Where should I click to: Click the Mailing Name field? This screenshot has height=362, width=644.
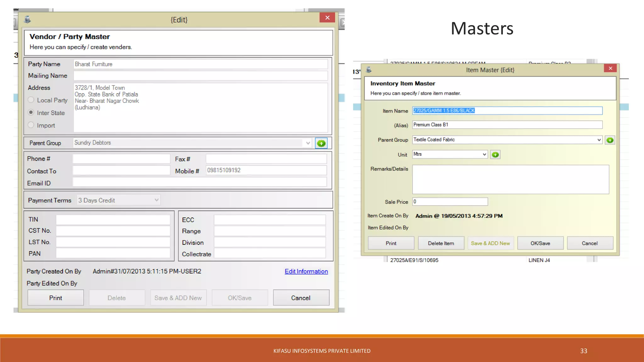[201, 76]
